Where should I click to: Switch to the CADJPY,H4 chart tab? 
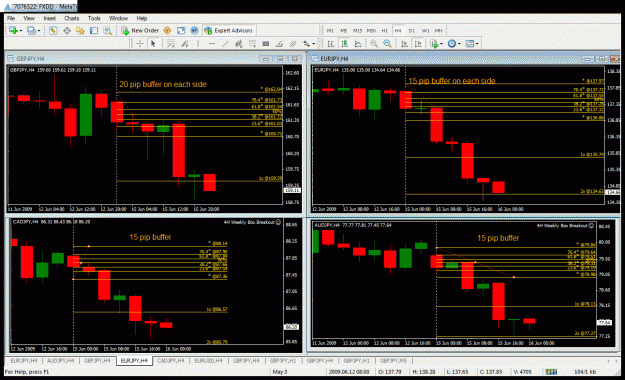171,361
